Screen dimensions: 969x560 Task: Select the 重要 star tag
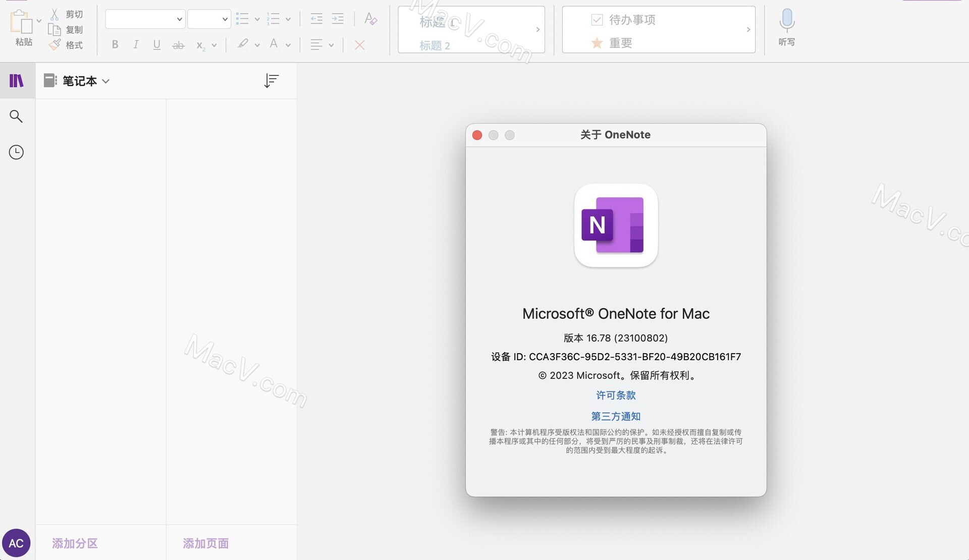pyautogui.click(x=611, y=43)
